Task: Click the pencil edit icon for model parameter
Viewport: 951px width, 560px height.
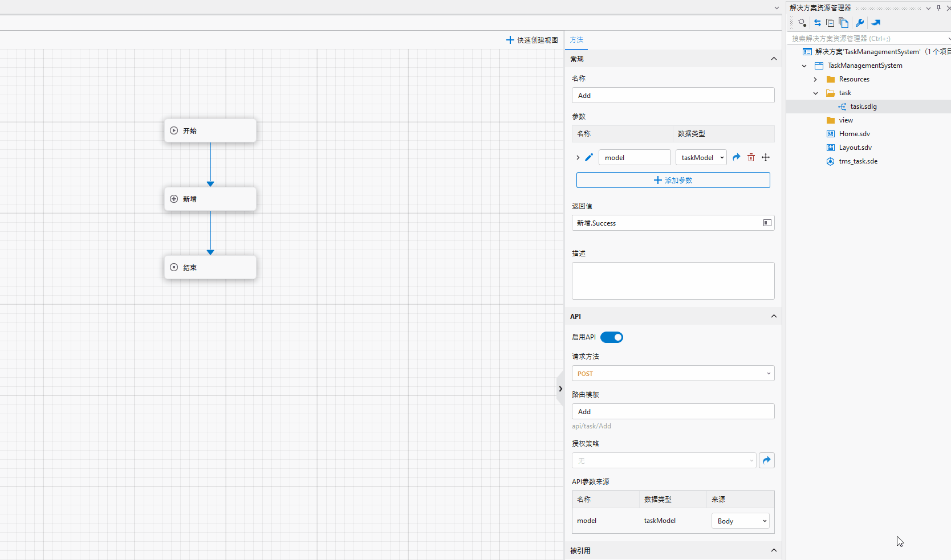Action: (589, 157)
